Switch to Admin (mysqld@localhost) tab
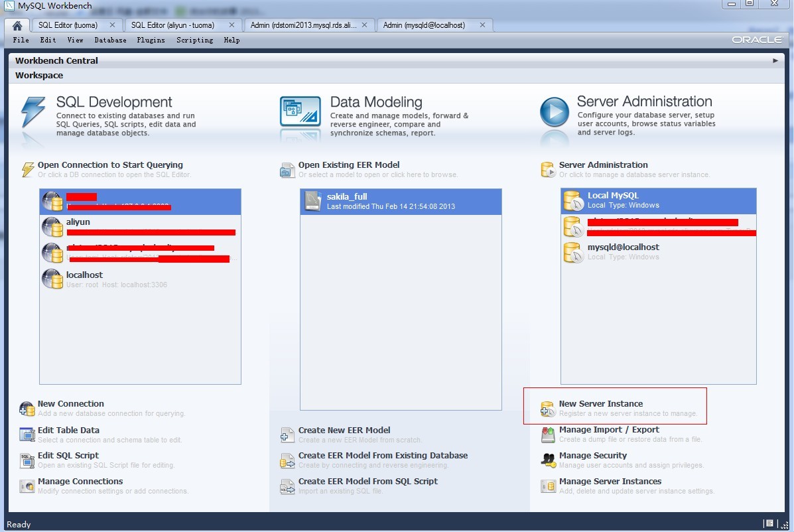Image resolution: width=794 pixels, height=532 pixels. (424, 25)
